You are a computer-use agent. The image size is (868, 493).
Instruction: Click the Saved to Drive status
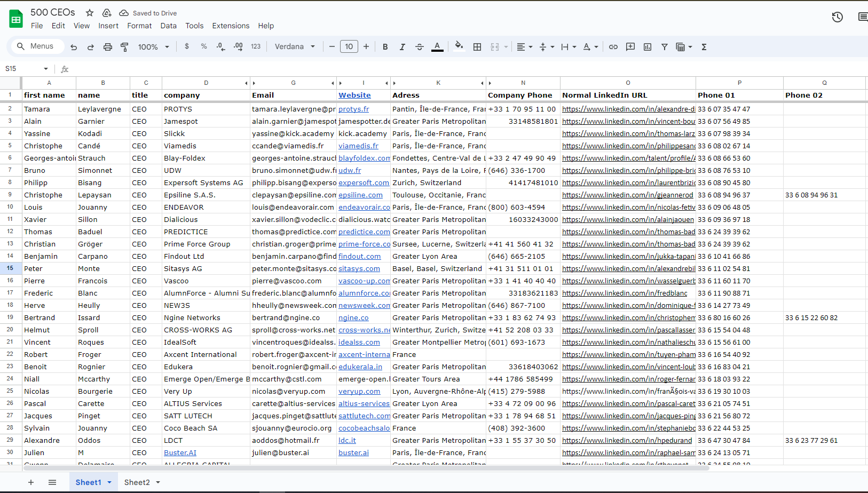(148, 13)
